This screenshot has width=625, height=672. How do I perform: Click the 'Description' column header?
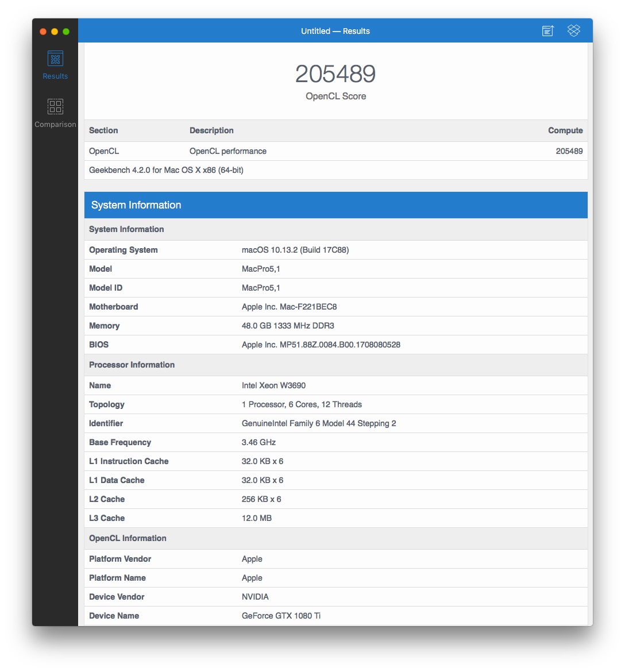pyautogui.click(x=211, y=130)
